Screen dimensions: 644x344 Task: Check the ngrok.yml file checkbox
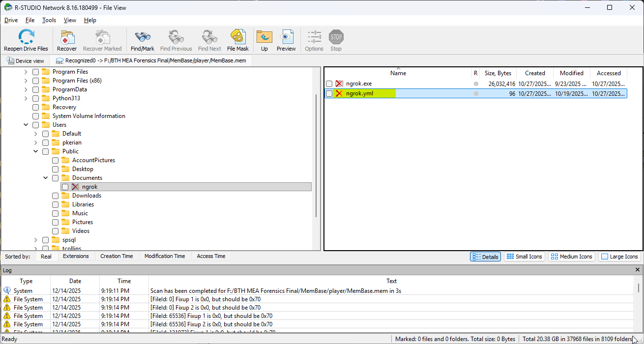tap(329, 94)
